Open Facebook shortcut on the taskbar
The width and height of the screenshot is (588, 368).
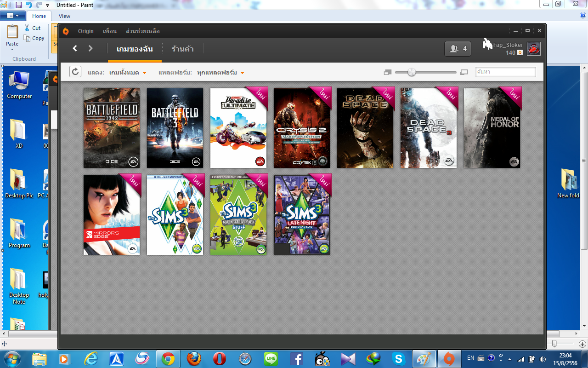click(297, 359)
